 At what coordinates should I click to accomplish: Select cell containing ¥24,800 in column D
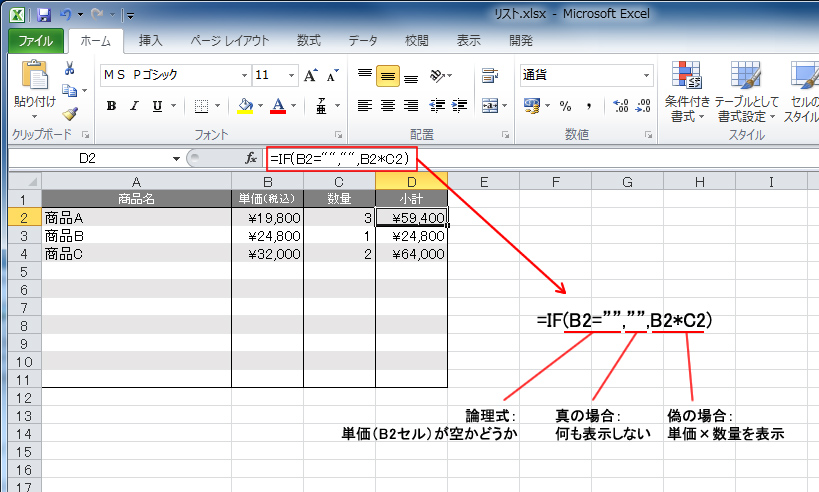point(412,236)
